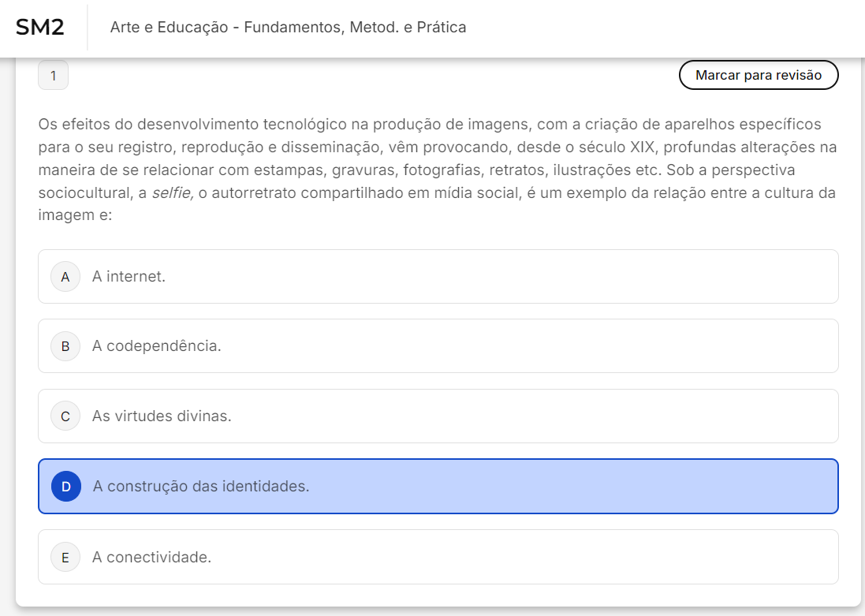865x616 pixels.
Task: Pick the circular letter E option marker
Action: [x=65, y=558]
